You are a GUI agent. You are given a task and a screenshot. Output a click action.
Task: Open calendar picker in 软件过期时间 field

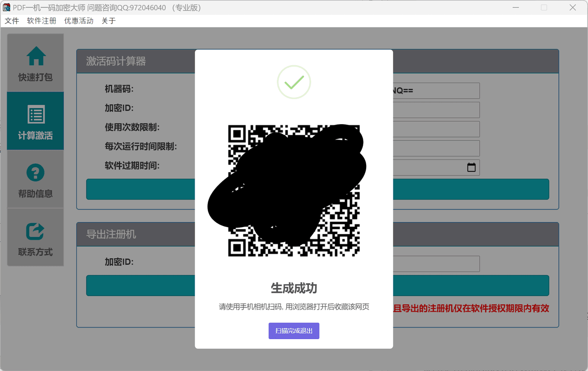471,168
